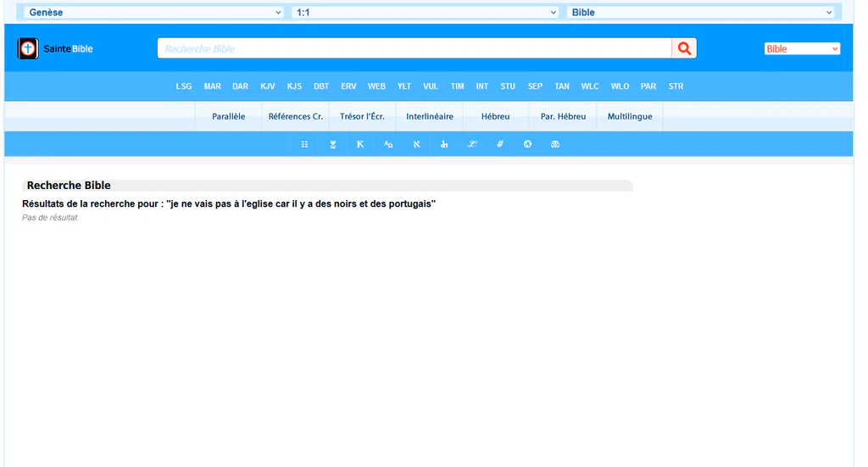Select the STU version
The width and height of the screenshot is (868, 467).
[508, 86]
